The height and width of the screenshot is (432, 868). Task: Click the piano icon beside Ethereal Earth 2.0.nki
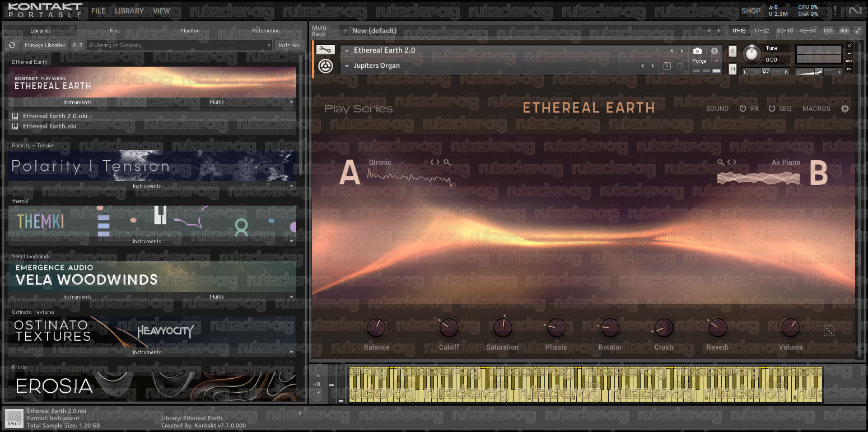coord(15,116)
